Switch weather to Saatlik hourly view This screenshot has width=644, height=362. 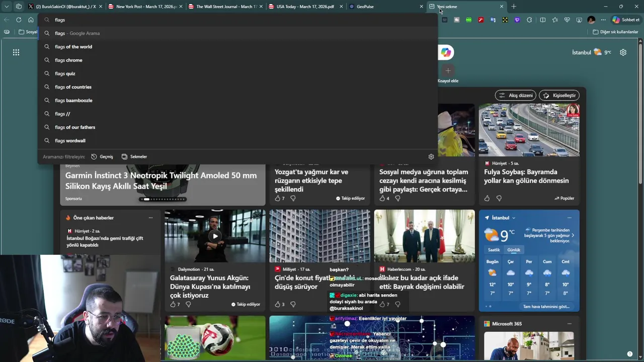(x=494, y=250)
